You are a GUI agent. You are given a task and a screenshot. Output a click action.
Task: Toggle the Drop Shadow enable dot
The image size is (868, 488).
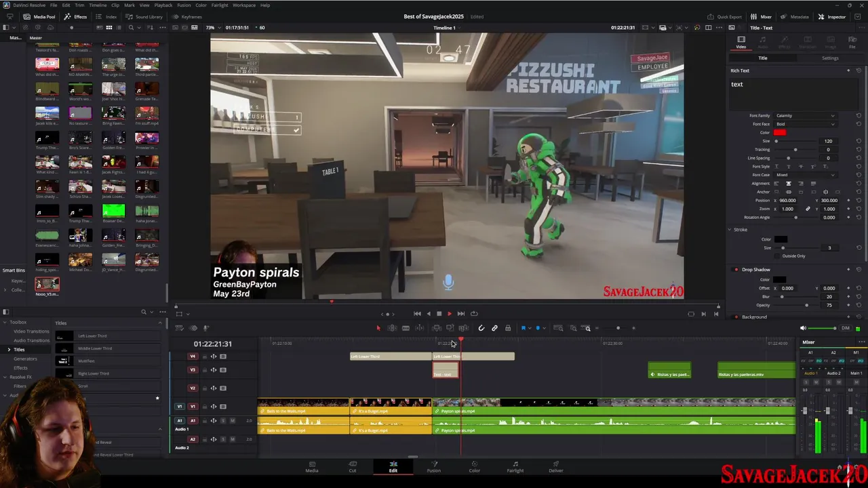point(736,270)
